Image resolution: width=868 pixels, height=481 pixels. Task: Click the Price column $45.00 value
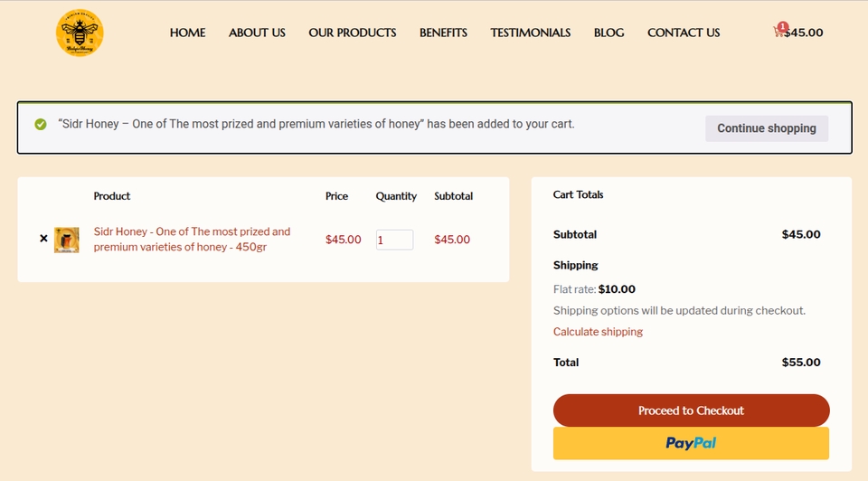(344, 239)
